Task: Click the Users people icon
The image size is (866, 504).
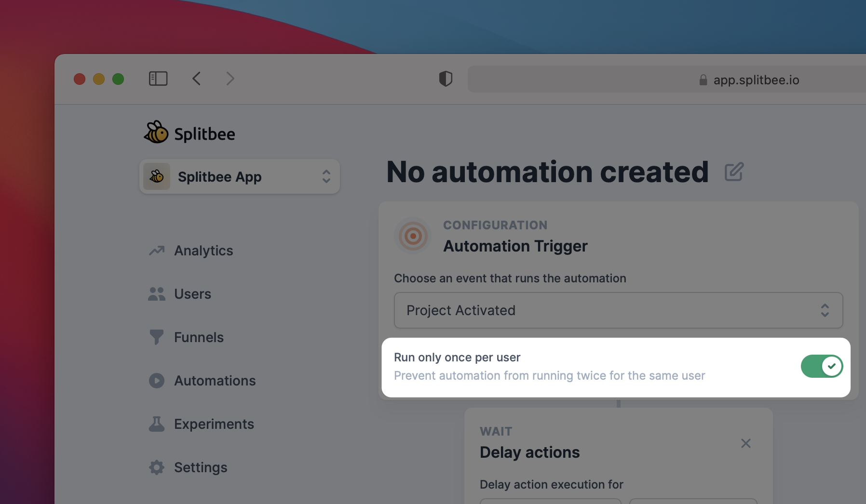Action: 157,294
